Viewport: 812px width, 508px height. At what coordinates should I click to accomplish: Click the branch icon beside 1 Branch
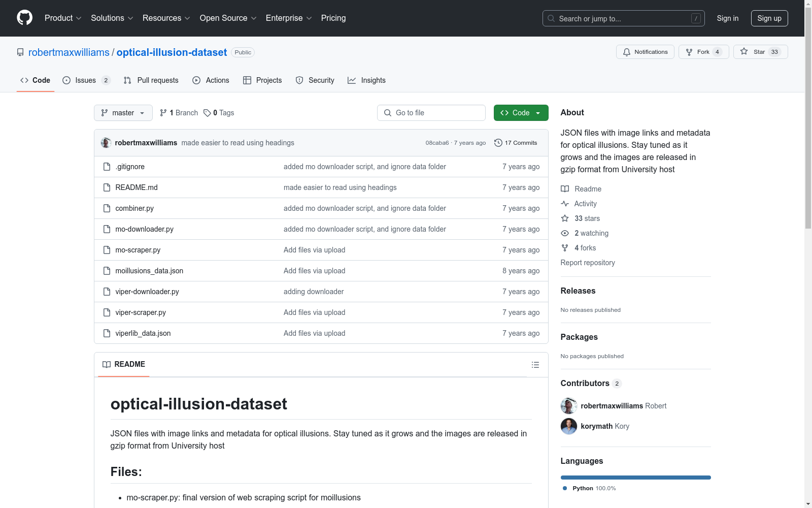point(163,113)
